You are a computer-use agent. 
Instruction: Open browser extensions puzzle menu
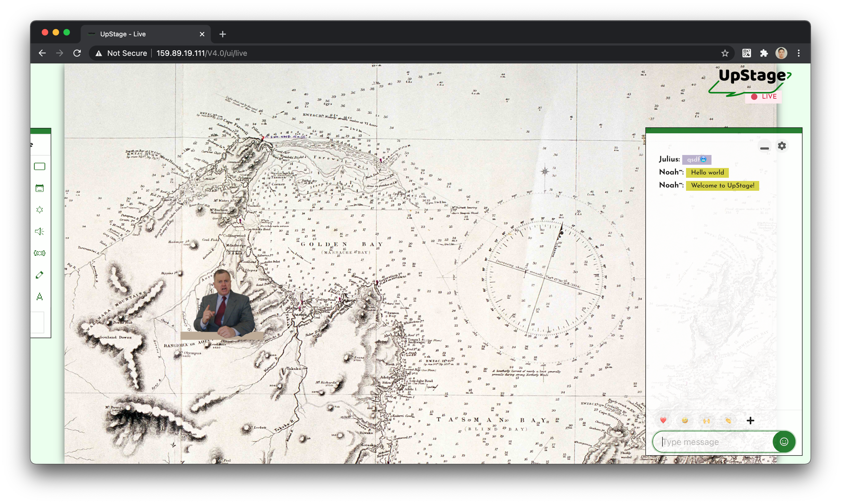pyautogui.click(x=764, y=53)
